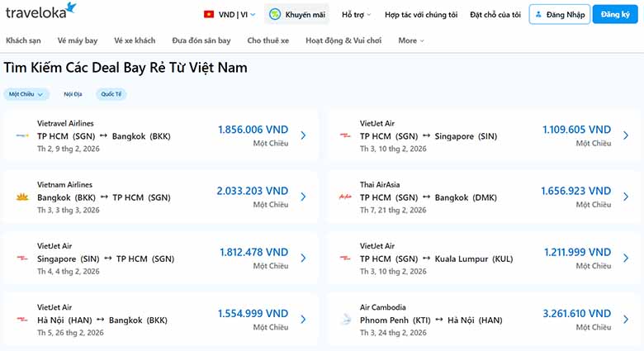Go to Vé xe khách tab
Image resolution: width=644 pixels, height=351 pixels.
(x=135, y=40)
